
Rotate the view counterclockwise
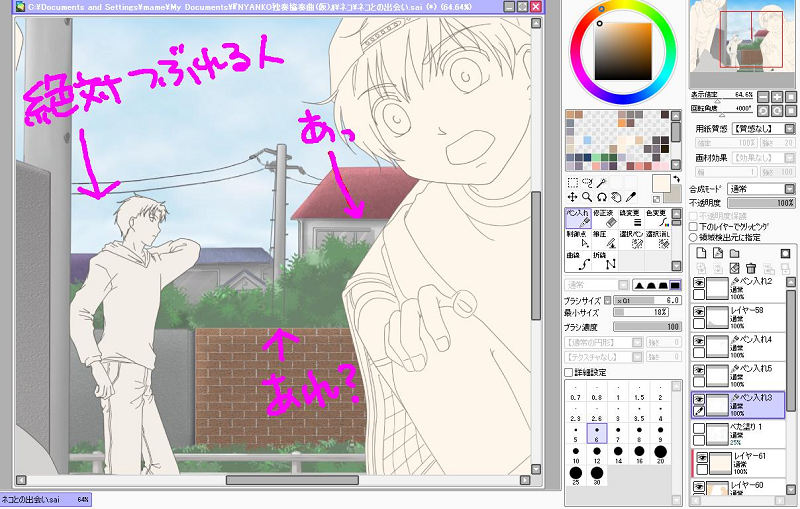coord(763,110)
